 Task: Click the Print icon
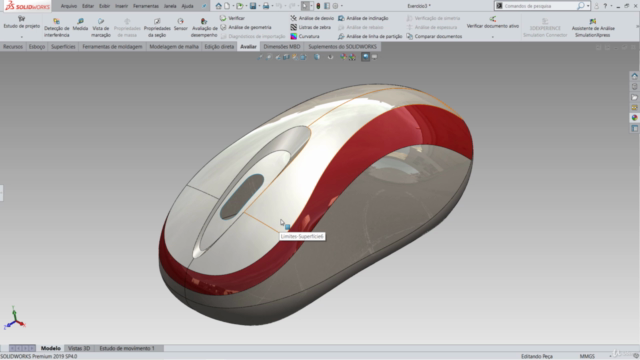266,6
